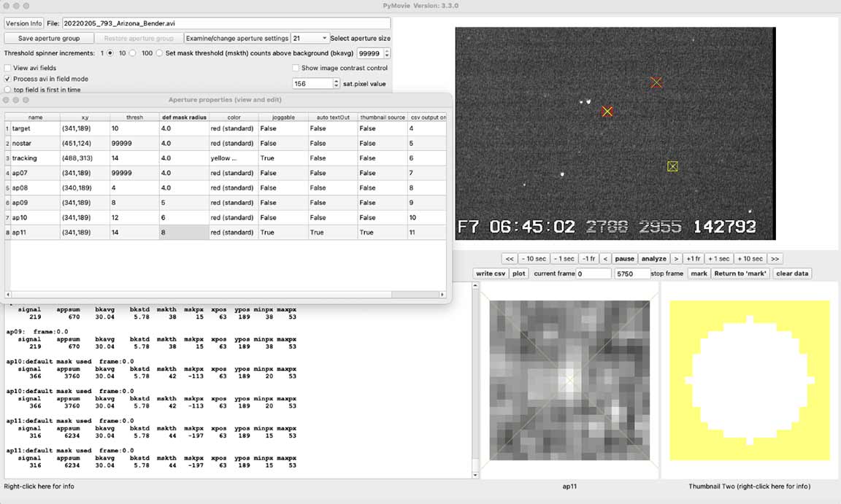Click ap11 thumbnail source True cell
The height and width of the screenshot is (504, 841).
(x=383, y=233)
